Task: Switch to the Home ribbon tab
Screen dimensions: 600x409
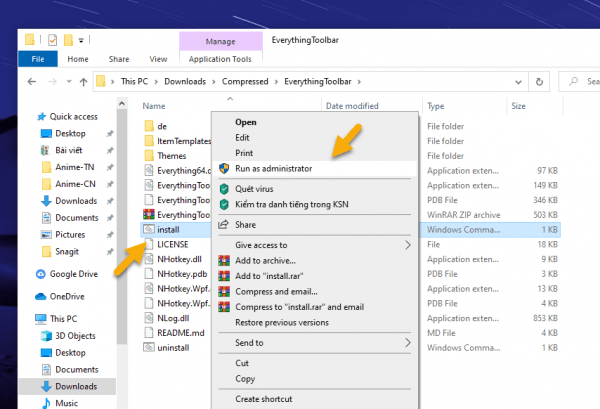Action: tap(78, 59)
